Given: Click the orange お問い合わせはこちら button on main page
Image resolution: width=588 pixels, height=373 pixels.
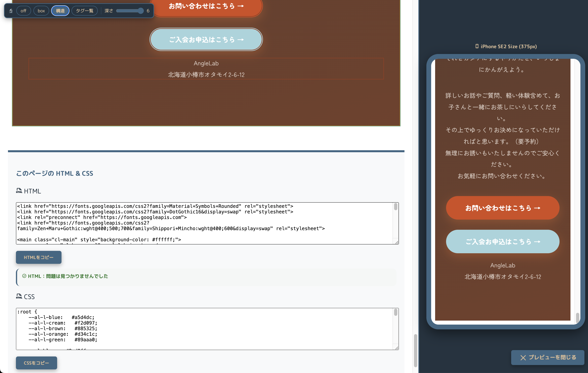Looking at the screenshot, I should (206, 6).
